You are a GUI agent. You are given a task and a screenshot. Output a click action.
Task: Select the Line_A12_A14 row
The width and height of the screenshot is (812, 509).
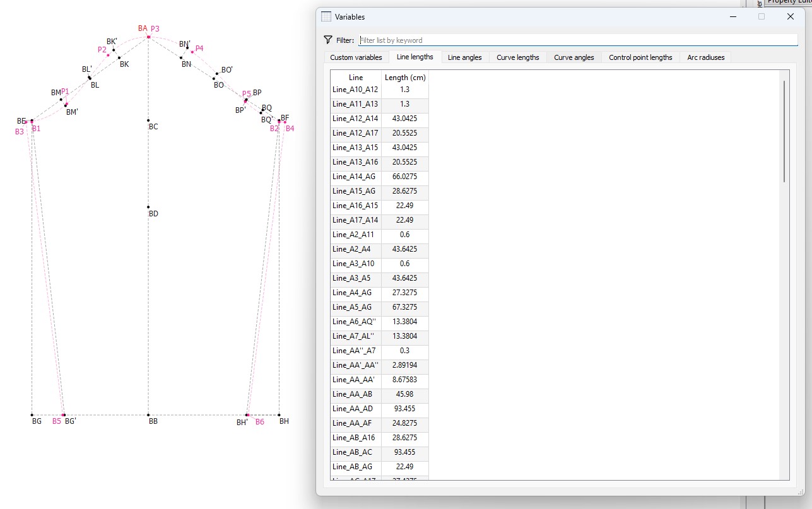tap(379, 119)
